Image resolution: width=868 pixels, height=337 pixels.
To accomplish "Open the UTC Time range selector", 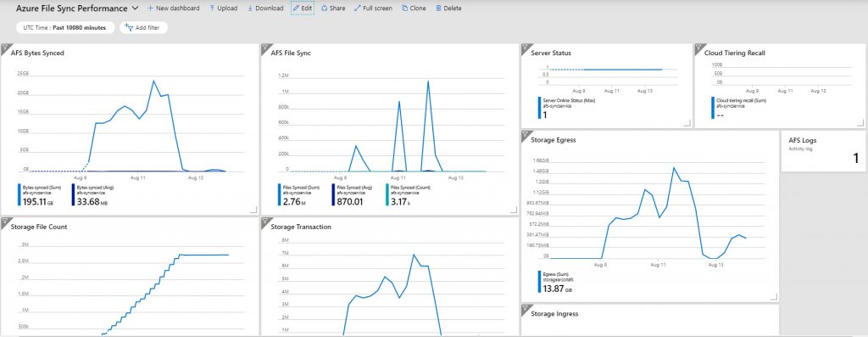I will pyautogui.click(x=65, y=28).
